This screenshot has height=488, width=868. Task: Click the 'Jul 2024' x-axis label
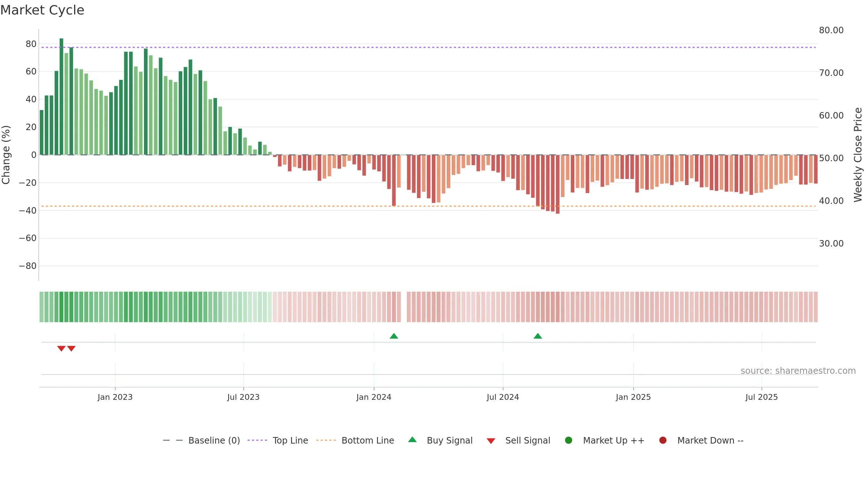pyautogui.click(x=503, y=397)
